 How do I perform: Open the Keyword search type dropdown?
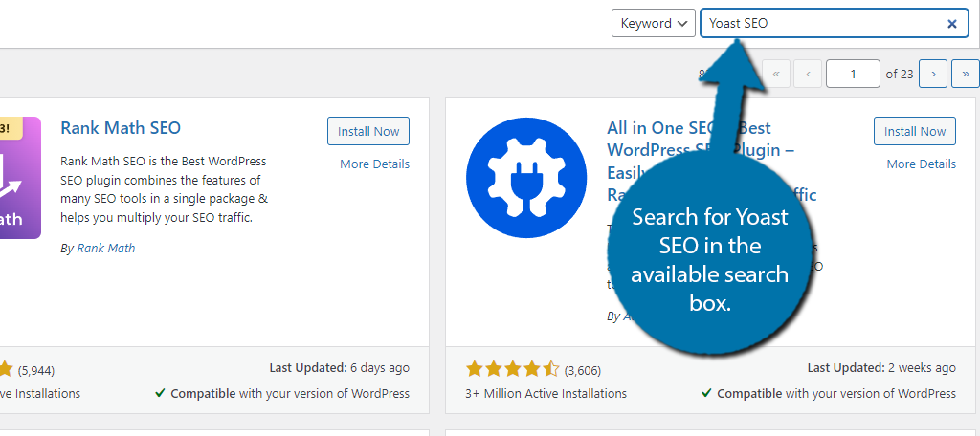[653, 24]
